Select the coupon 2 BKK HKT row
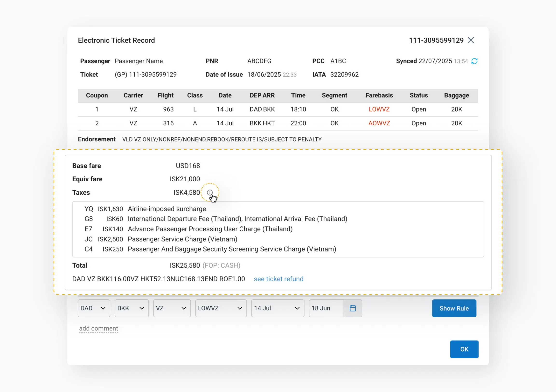This screenshot has width=556, height=392. (262, 123)
